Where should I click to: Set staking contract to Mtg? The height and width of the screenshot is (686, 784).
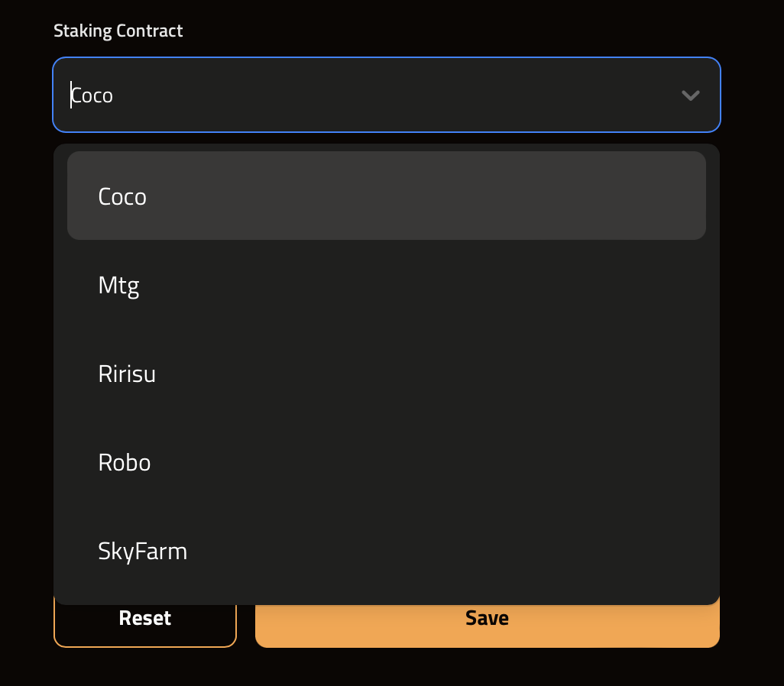(119, 286)
